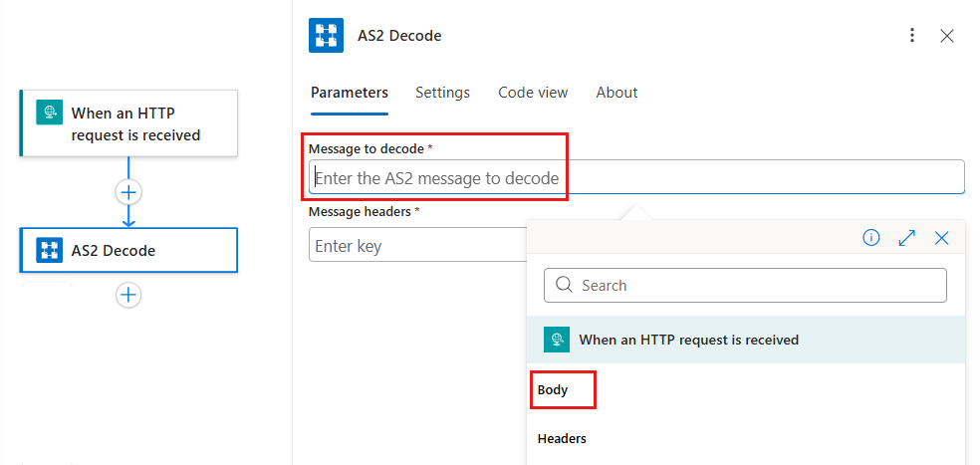Click the search magnifier icon
The height and width of the screenshot is (465, 980).
[x=564, y=286]
